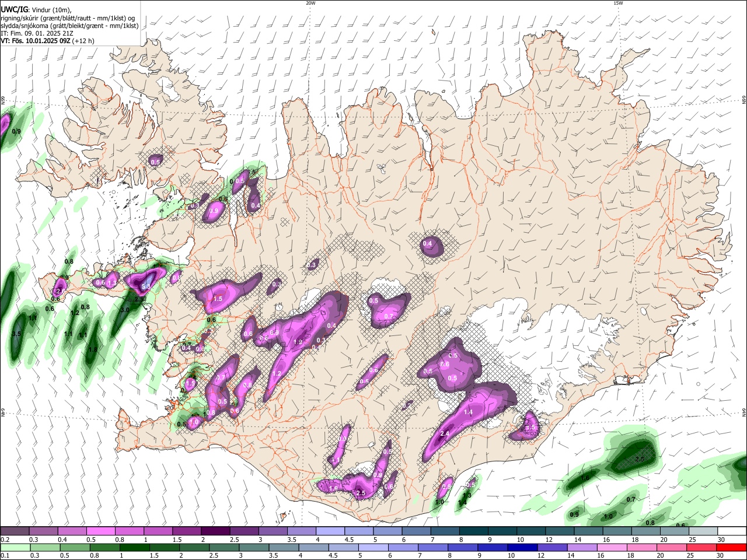Click the '15W' longitude label at top
The image size is (747, 560).
click(618, 3)
